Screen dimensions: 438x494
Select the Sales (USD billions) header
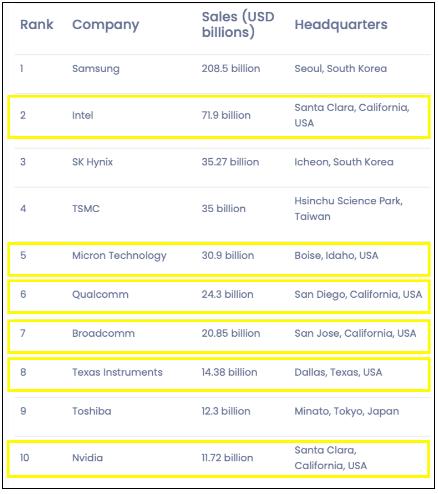[x=238, y=24]
